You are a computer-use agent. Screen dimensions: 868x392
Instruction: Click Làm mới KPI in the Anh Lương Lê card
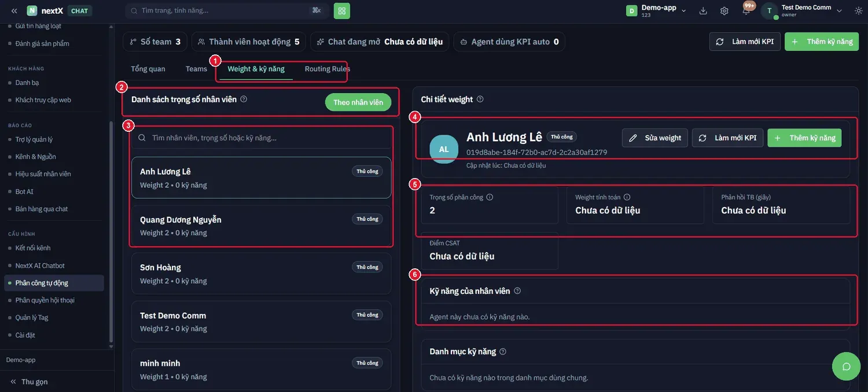pyautogui.click(x=728, y=138)
